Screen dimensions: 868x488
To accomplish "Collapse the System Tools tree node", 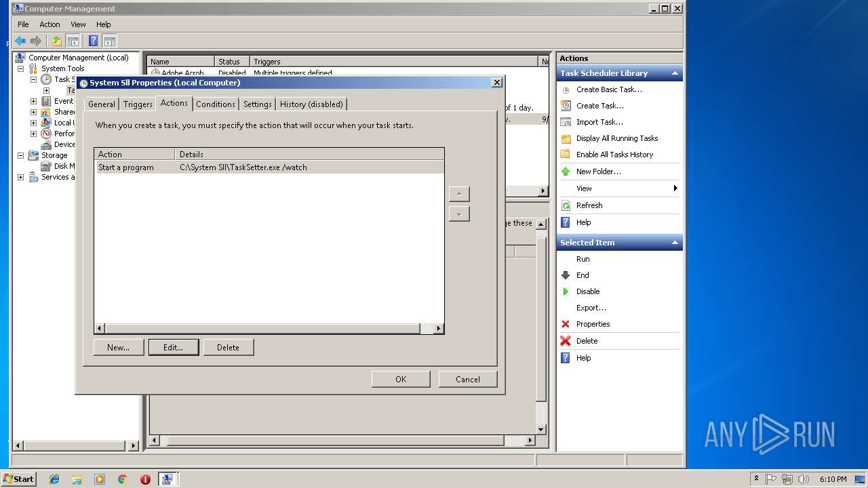I will [x=20, y=68].
